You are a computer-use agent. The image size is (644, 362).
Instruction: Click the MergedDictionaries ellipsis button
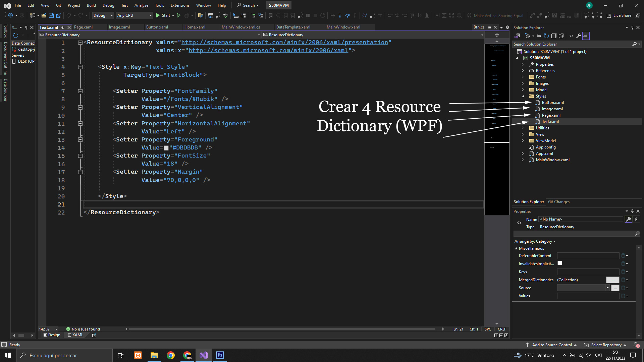[612, 280]
